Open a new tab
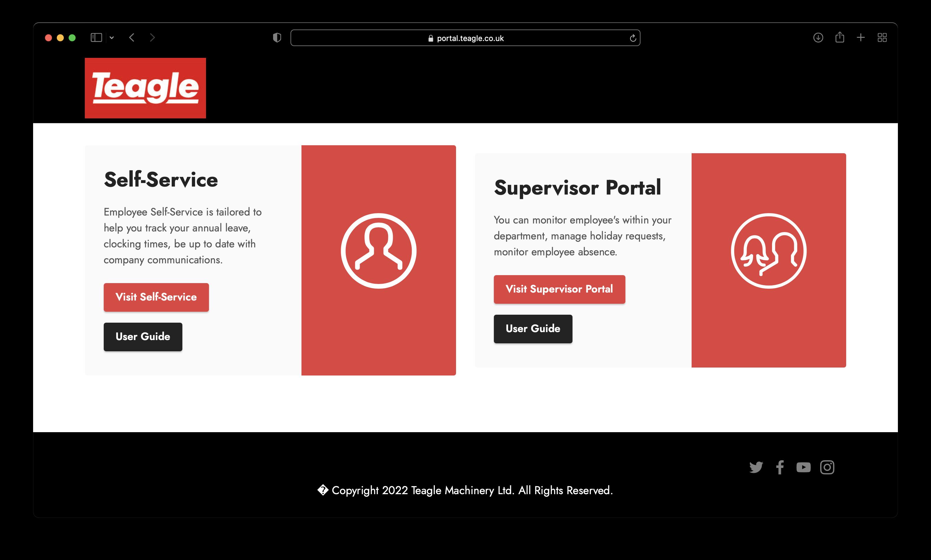The height and width of the screenshot is (560, 931). (861, 38)
